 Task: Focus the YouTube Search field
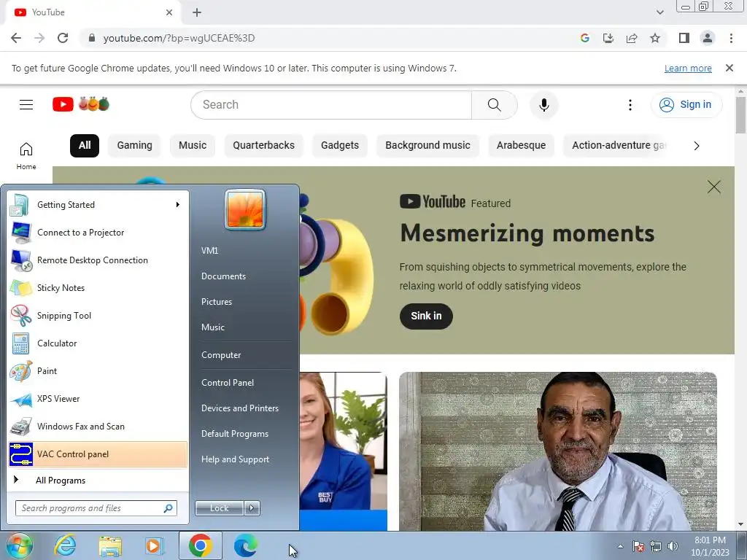click(331, 105)
